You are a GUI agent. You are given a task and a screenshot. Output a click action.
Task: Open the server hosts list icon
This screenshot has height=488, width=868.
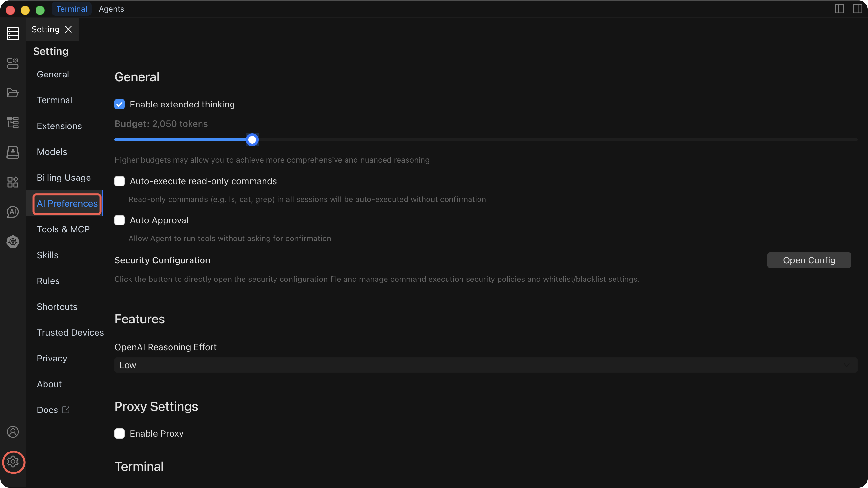click(13, 33)
